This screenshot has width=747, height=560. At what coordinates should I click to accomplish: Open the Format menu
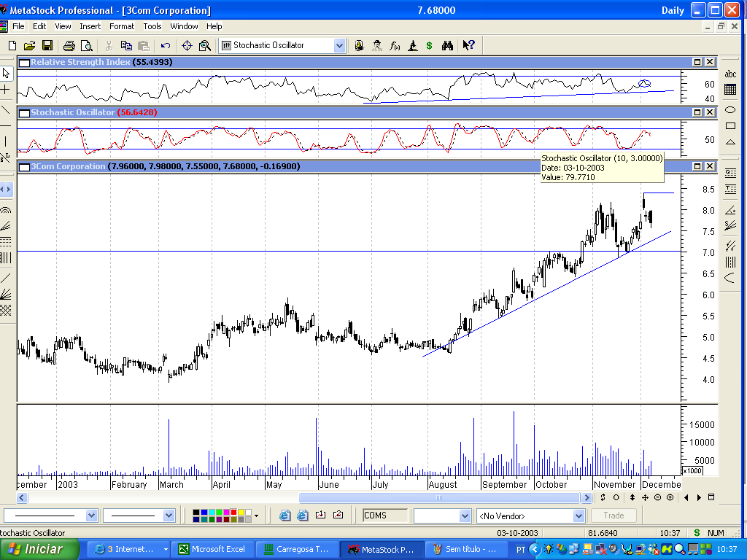pyautogui.click(x=122, y=26)
